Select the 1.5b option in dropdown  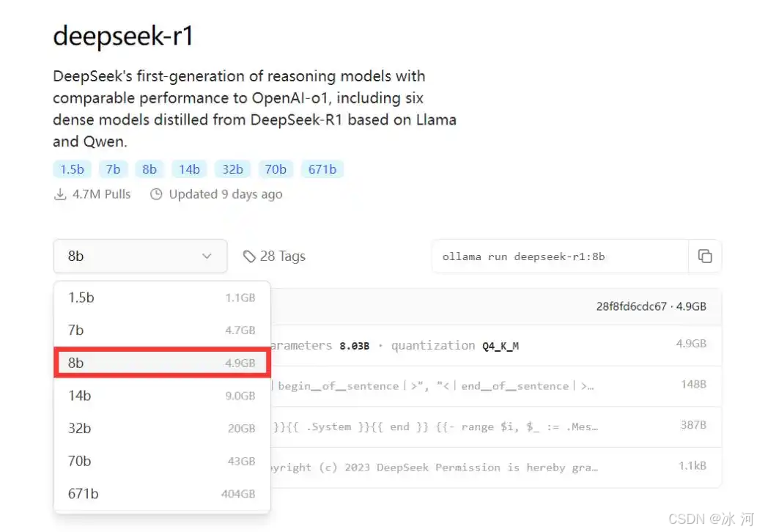coord(161,298)
